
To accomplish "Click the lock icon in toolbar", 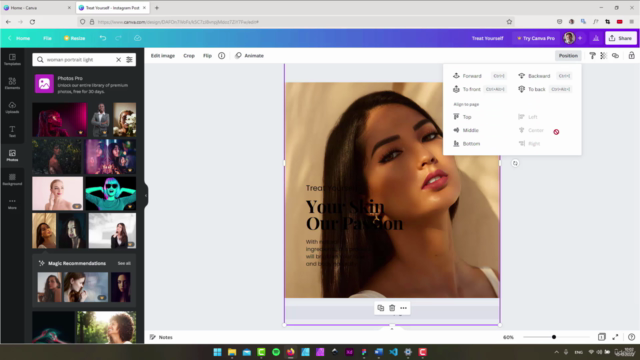I will 631,56.
